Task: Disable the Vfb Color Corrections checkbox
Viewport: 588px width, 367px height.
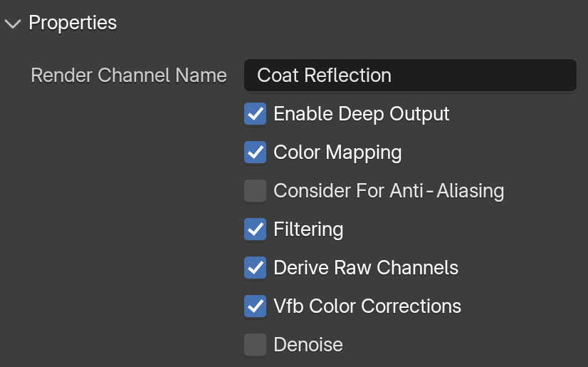Action: [255, 306]
